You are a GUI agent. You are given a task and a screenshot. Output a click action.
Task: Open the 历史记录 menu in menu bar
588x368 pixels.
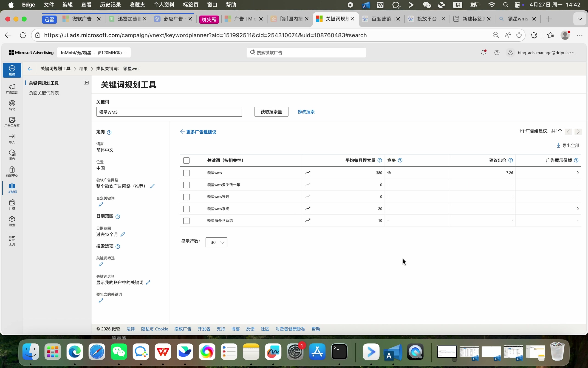click(110, 5)
